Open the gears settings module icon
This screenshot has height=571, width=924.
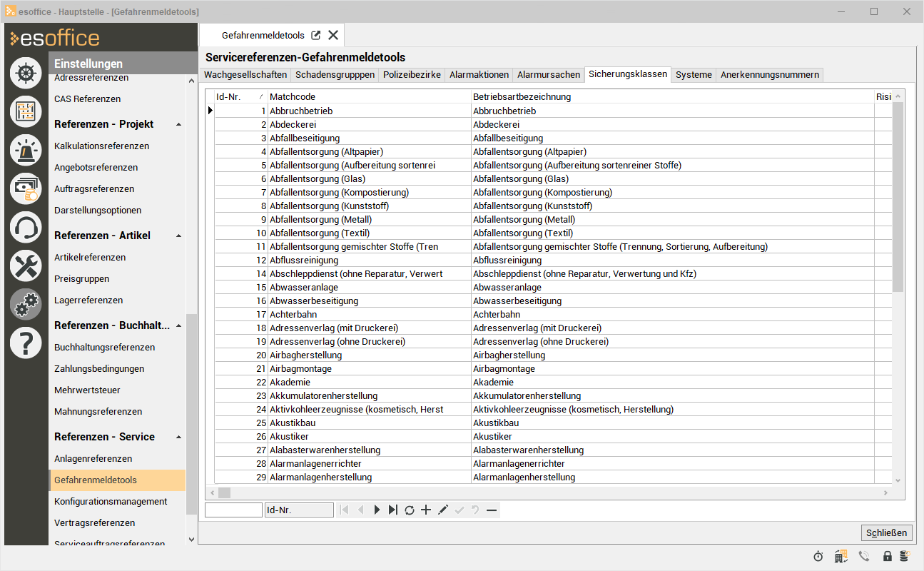pyautogui.click(x=26, y=304)
